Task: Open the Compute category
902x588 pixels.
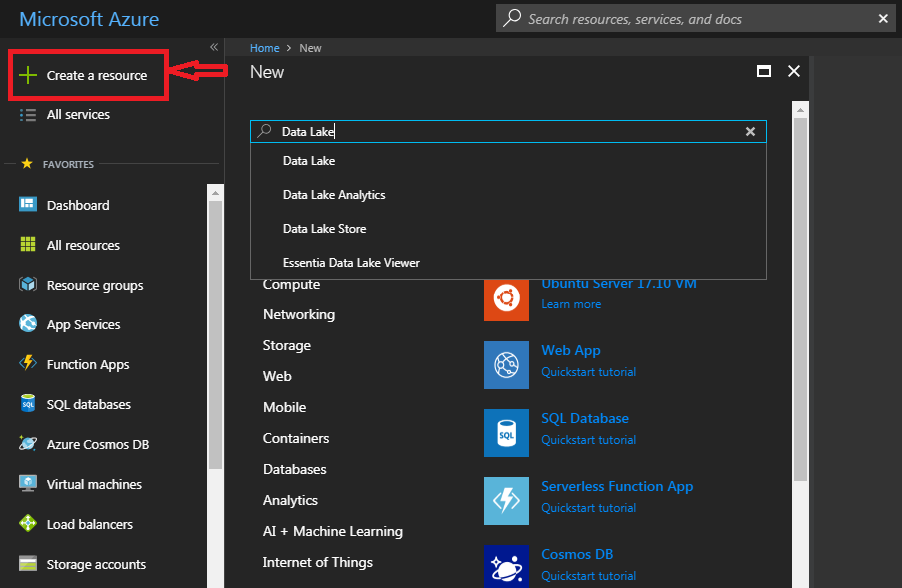Action: coord(291,286)
